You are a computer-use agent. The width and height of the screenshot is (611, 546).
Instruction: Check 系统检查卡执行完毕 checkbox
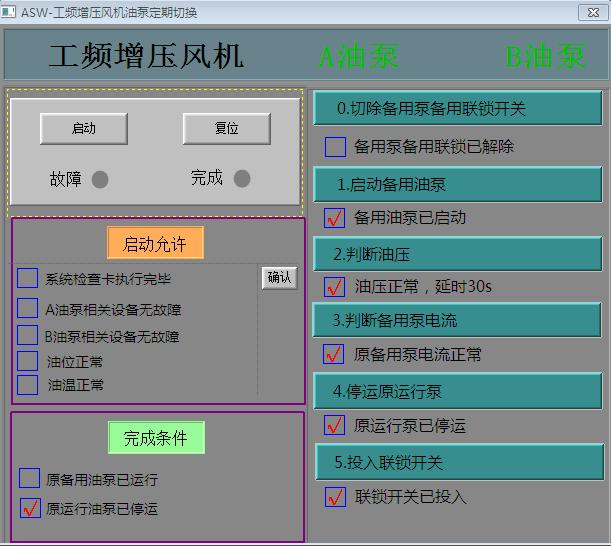(x=28, y=278)
